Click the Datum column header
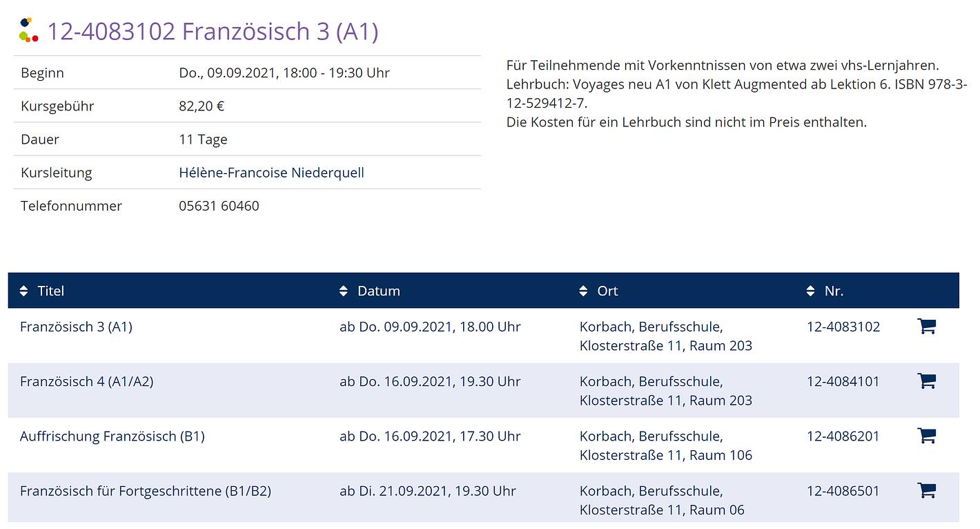Image resolution: width=980 pixels, height=529 pixels. click(379, 291)
